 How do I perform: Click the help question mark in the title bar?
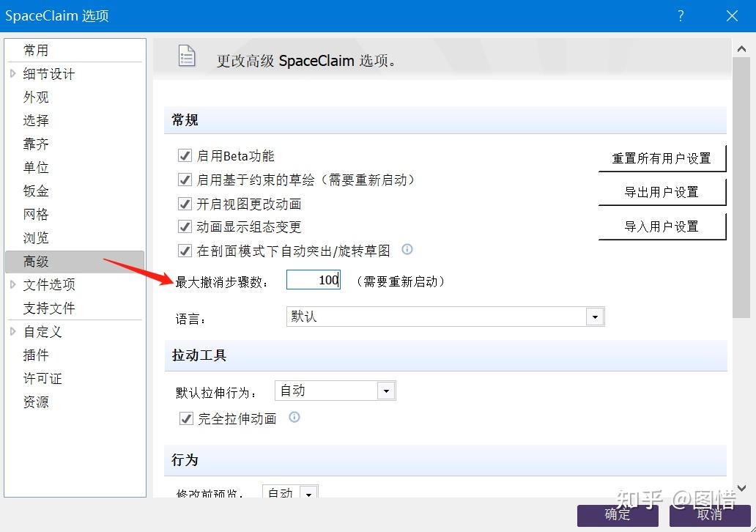(680, 15)
